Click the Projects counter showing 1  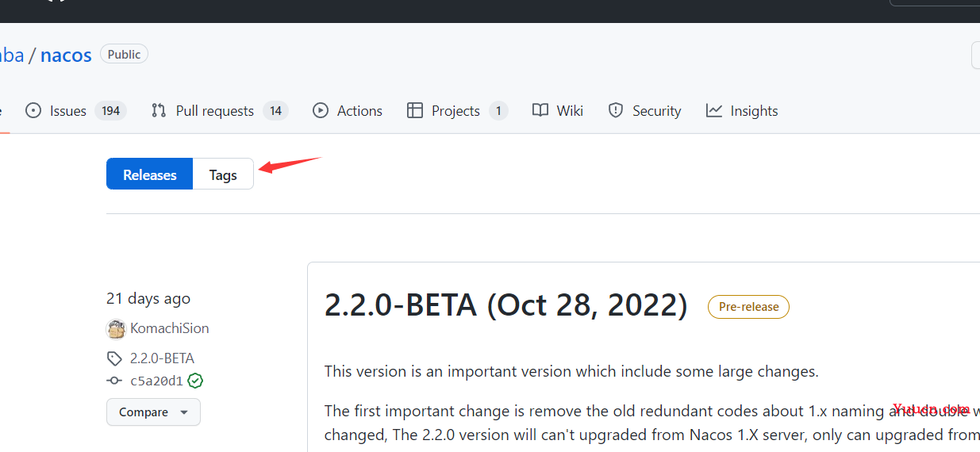(498, 111)
